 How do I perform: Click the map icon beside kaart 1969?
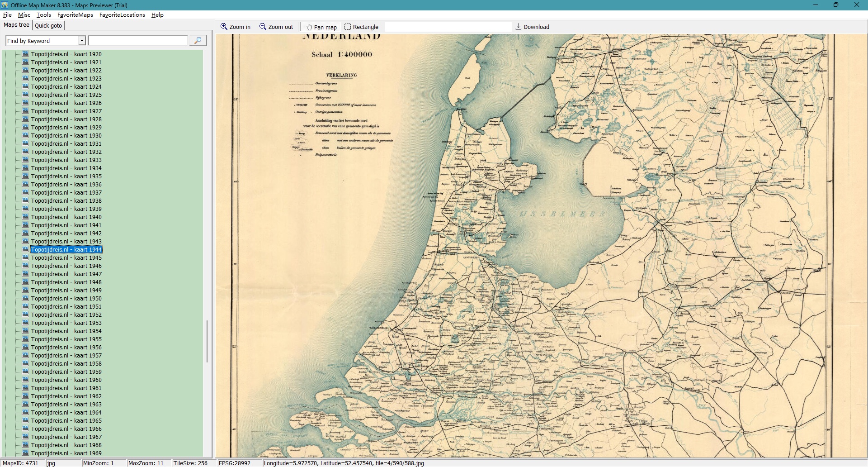click(x=25, y=453)
